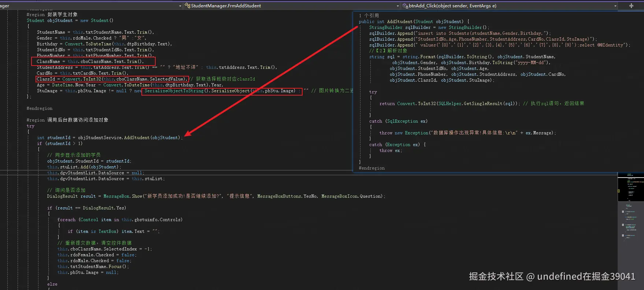644x290 pixels.
Task: Click 'SerializeObjectToString().SerializeObject' in StuImage line
Action: 197,91
